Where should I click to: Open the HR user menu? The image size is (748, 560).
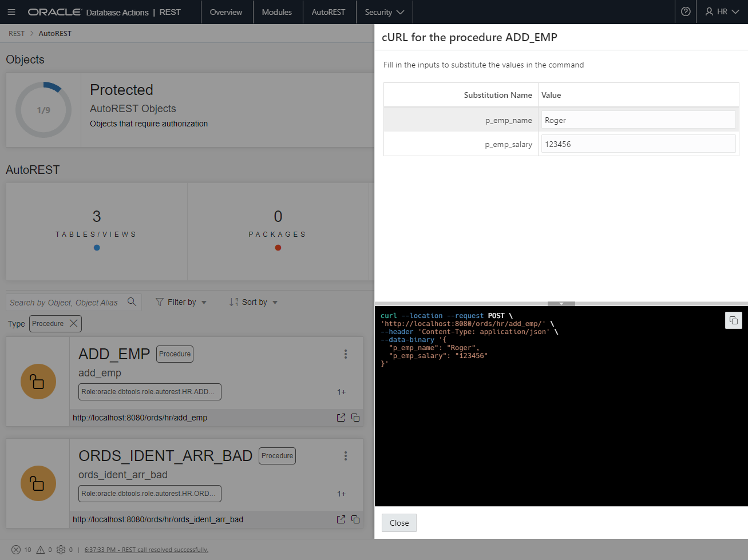tap(722, 12)
